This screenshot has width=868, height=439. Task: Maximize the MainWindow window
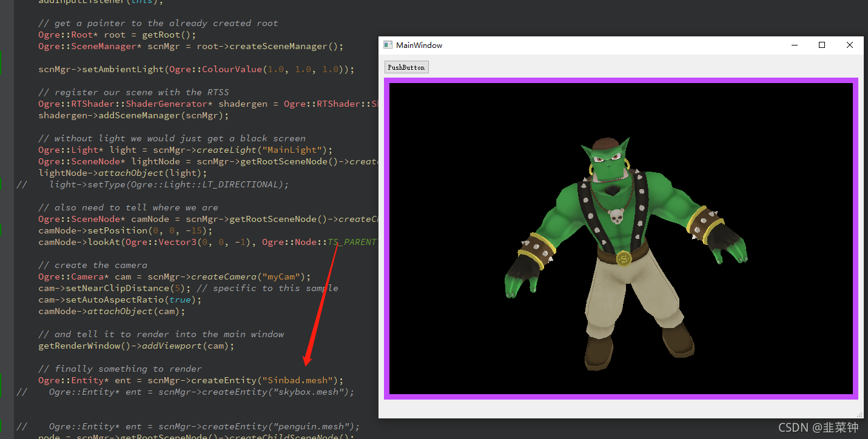coord(822,45)
